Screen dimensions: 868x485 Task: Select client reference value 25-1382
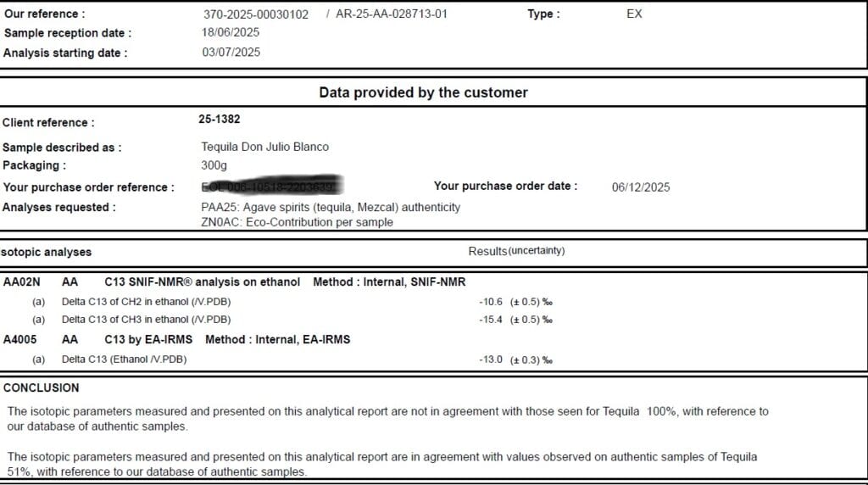[220, 120]
